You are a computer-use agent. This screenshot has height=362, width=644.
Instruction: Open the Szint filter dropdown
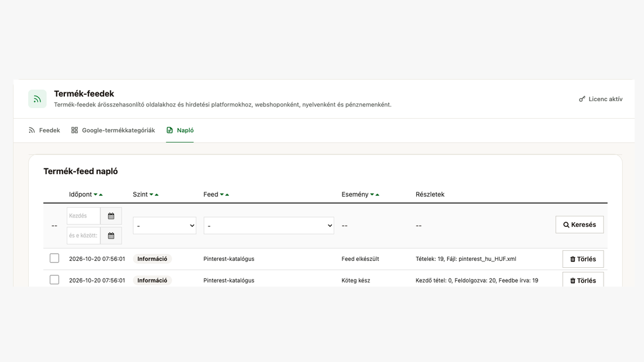click(x=165, y=226)
